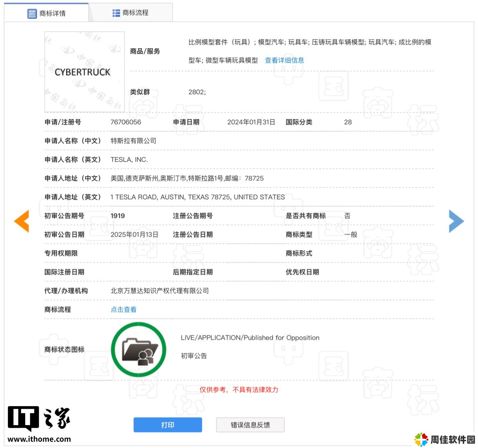This screenshot has width=478, height=448.
Task: Go to next trademark with blue arrow
Action: click(x=456, y=221)
